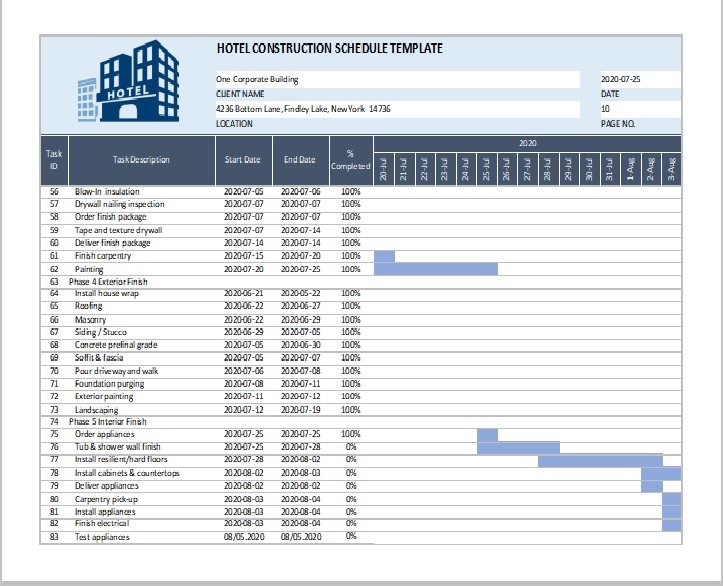Select the title 'HOTEL CONSTRUCTION SCHEDULE TEMPLATE'

[330, 48]
